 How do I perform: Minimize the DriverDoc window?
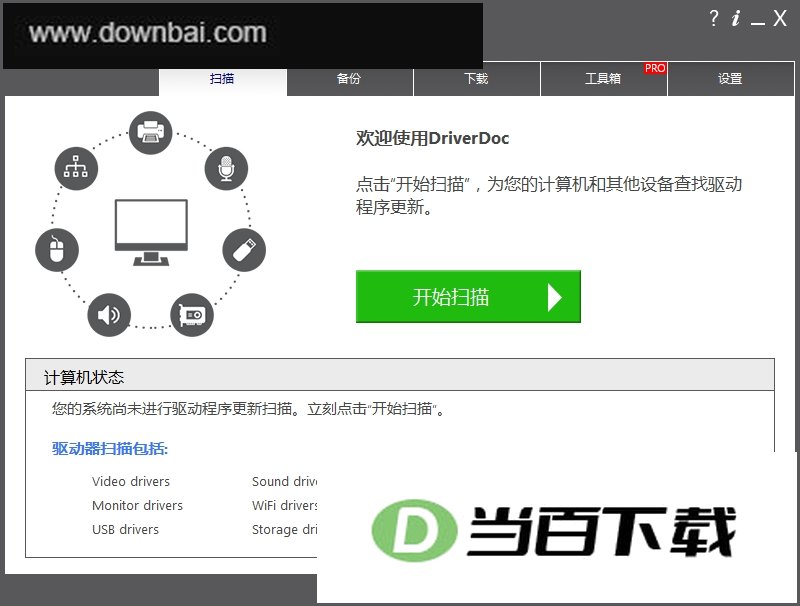(758, 22)
